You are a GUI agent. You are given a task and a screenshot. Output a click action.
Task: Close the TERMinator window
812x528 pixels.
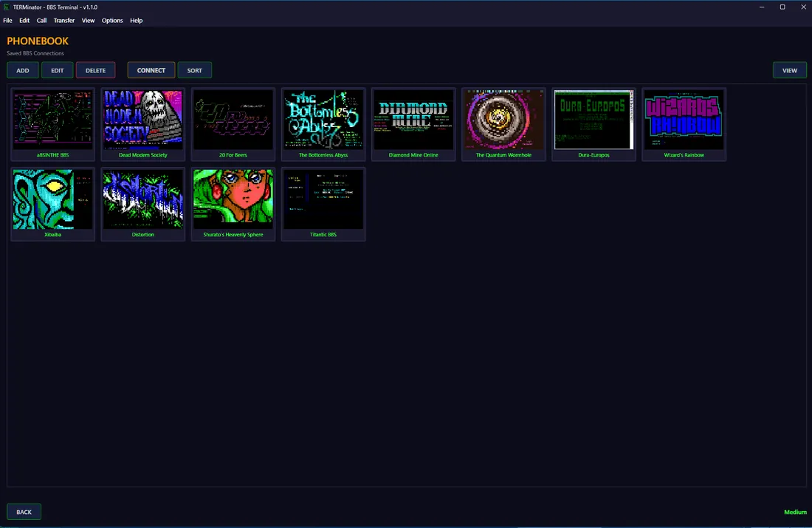[x=803, y=7]
